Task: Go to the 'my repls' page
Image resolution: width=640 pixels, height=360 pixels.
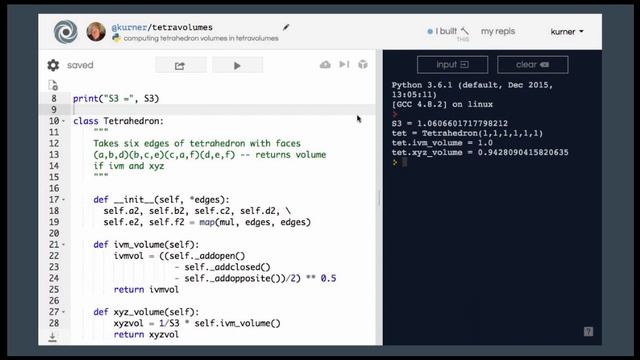Action: (x=498, y=31)
